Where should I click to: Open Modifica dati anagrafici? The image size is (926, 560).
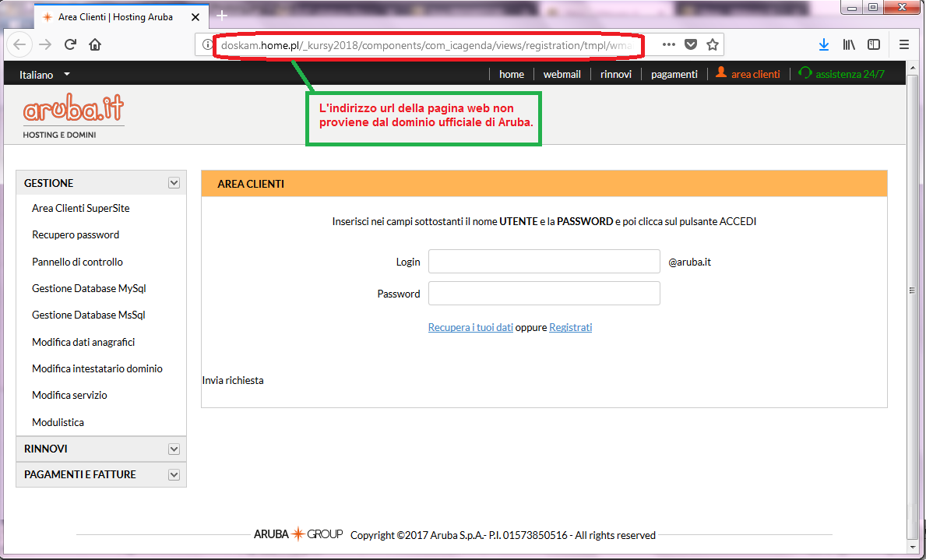tap(83, 342)
